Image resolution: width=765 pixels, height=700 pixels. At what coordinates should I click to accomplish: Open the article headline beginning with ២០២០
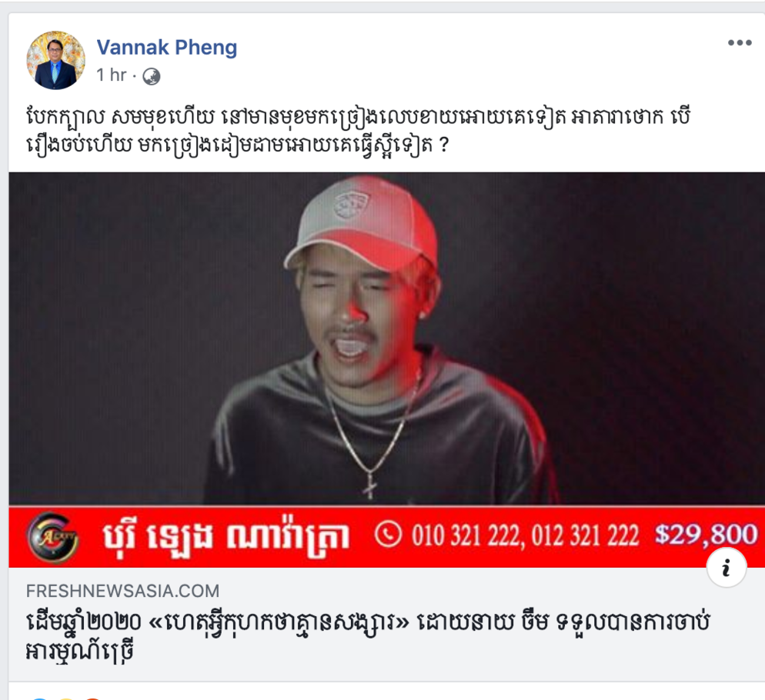point(368,636)
